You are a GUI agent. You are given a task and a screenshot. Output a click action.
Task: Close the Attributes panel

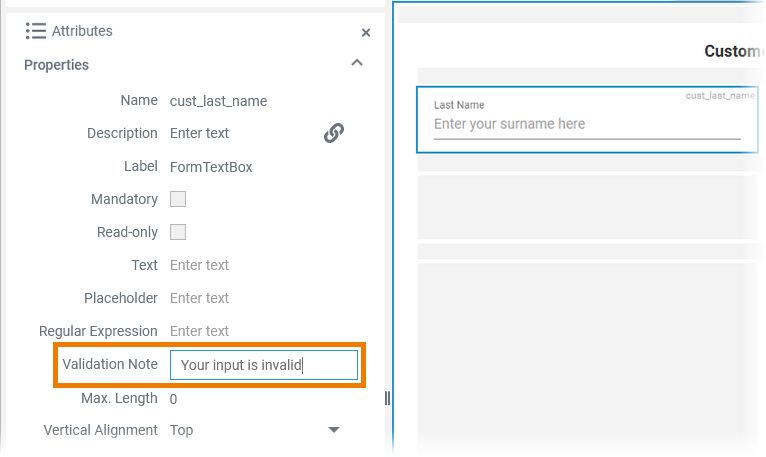tap(366, 33)
